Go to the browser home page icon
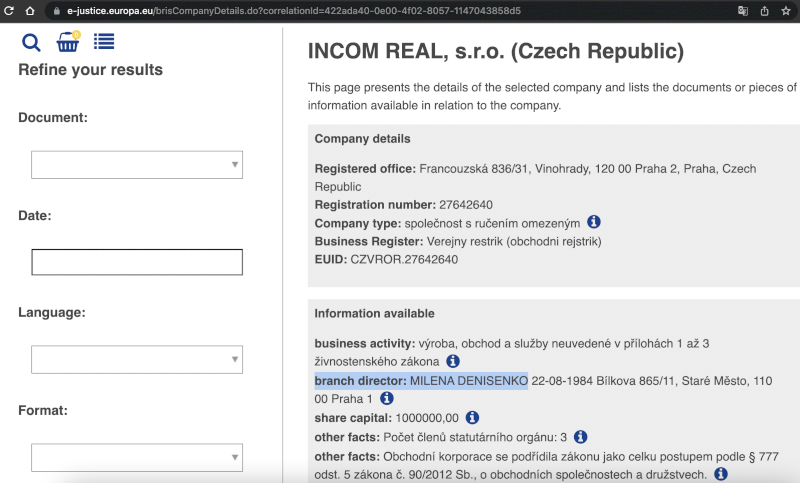This screenshot has width=800, height=483. tap(30, 10)
